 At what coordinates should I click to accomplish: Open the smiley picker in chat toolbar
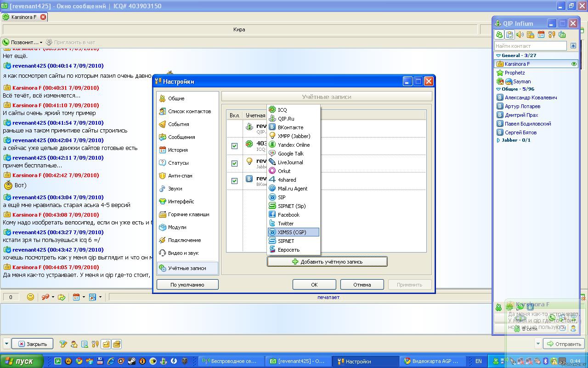30,297
